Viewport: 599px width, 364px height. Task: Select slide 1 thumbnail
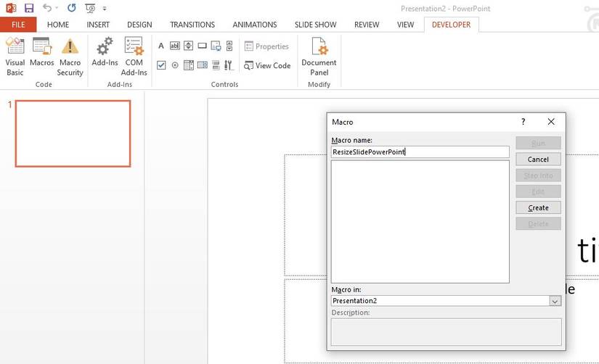click(x=73, y=133)
